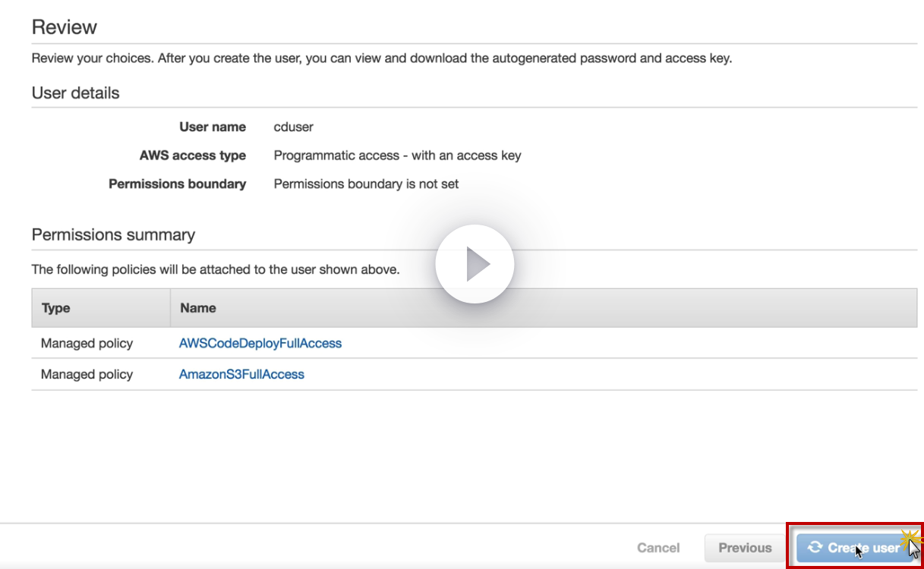Click the Permissions boundary label
924x569 pixels.
pyautogui.click(x=177, y=184)
